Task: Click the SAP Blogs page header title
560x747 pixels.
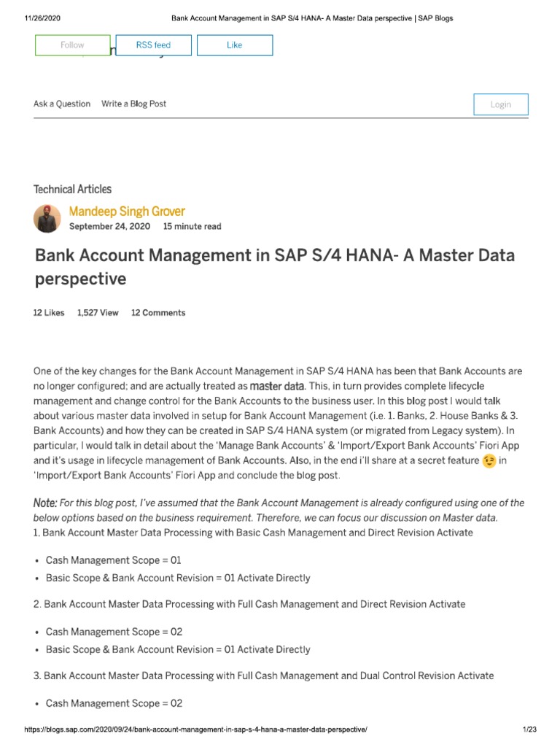Action: pos(312,18)
